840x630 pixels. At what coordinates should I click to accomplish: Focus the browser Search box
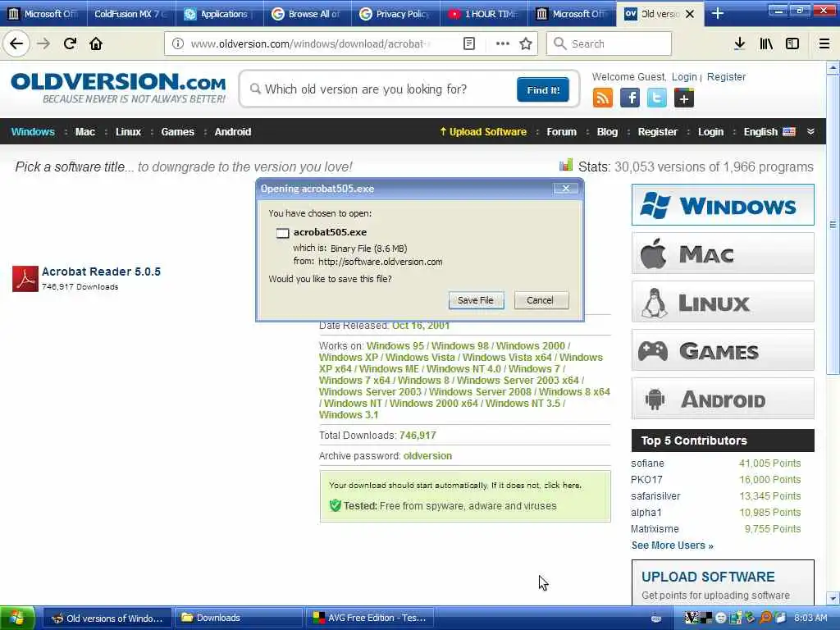[x=609, y=43]
